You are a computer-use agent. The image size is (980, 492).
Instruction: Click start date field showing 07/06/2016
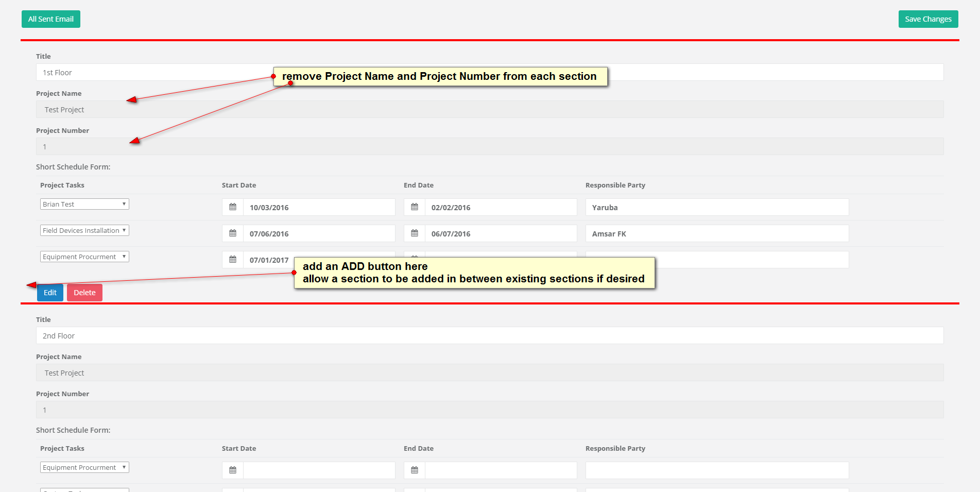319,233
